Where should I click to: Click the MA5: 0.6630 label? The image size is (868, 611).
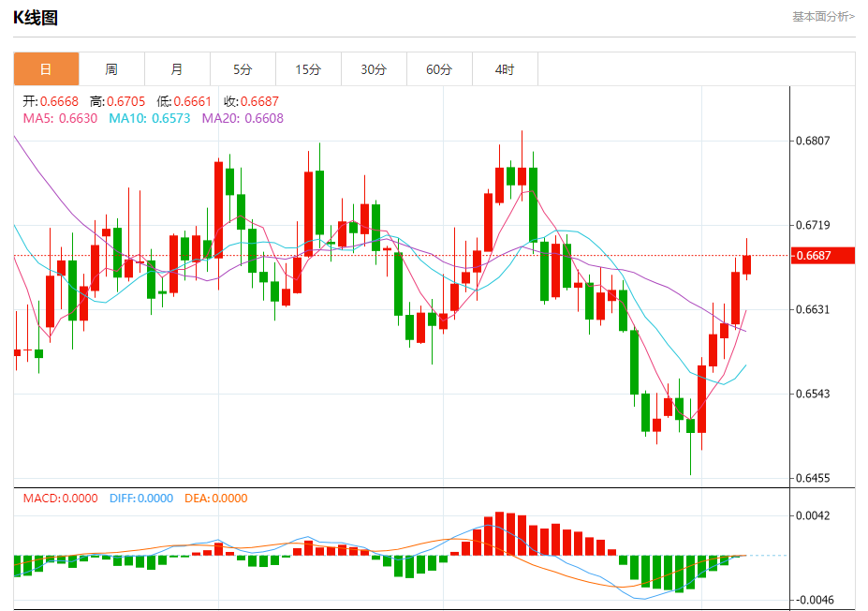[x=60, y=118]
